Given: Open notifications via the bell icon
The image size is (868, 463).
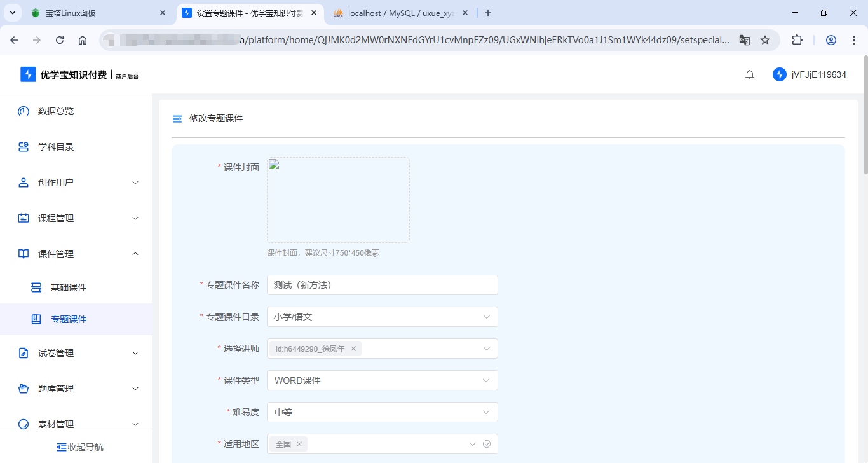Looking at the screenshot, I should tap(750, 74).
